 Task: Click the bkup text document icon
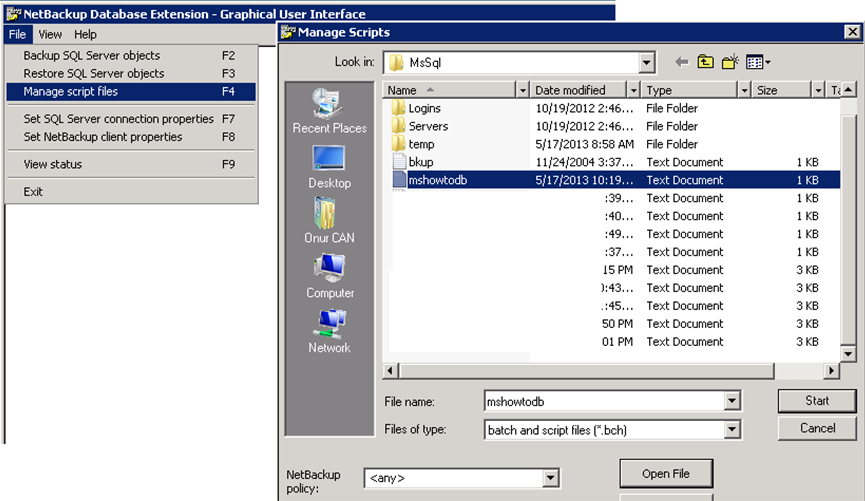(399, 162)
